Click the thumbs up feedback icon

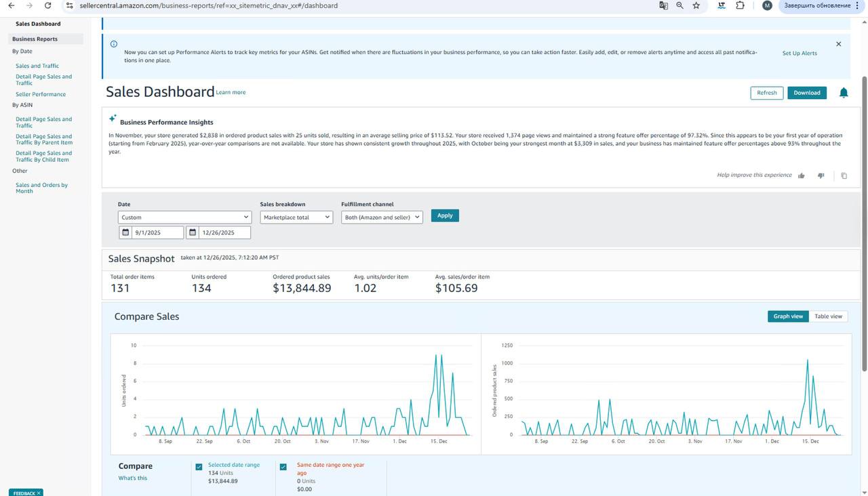click(x=801, y=175)
